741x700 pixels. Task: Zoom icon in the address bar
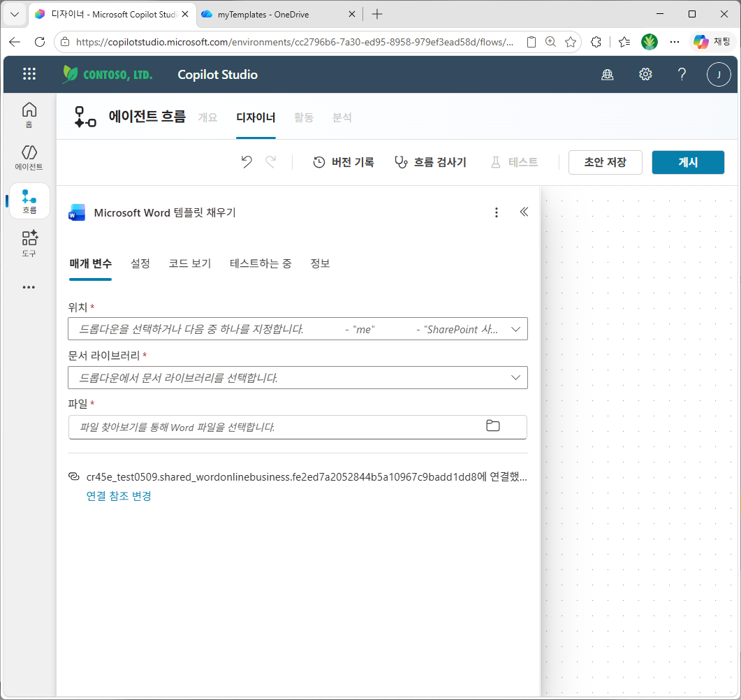click(550, 42)
